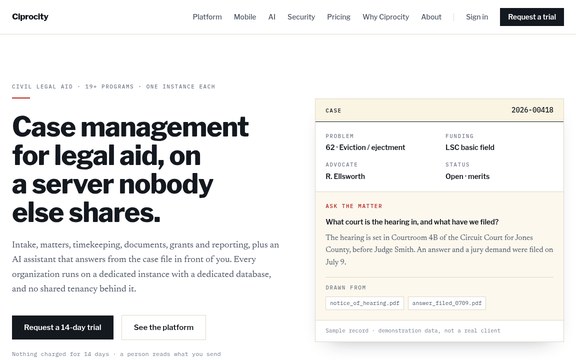
Task: Click the 'CIVIL LEGAL AID' eyebrow text
Action: pyautogui.click(x=114, y=87)
